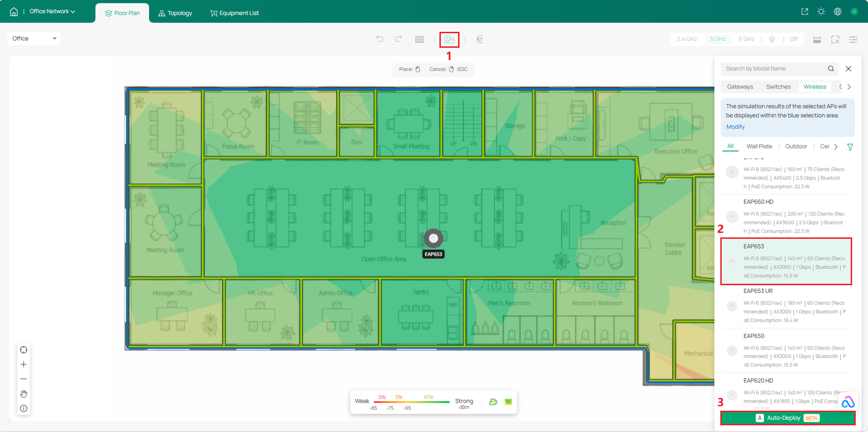Click the Auto-Deploy button
The width and height of the screenshot is (868, 433).
click(787, 418)
